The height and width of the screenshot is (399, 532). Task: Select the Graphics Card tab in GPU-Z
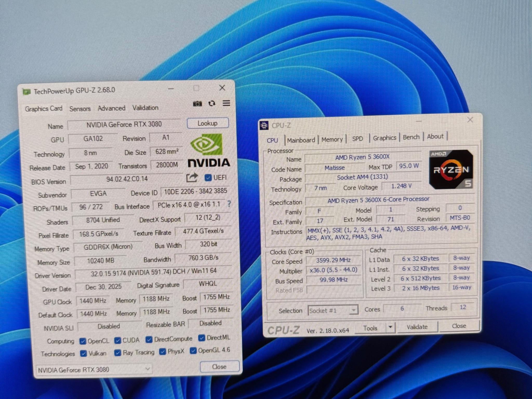(x=44, y=109)
